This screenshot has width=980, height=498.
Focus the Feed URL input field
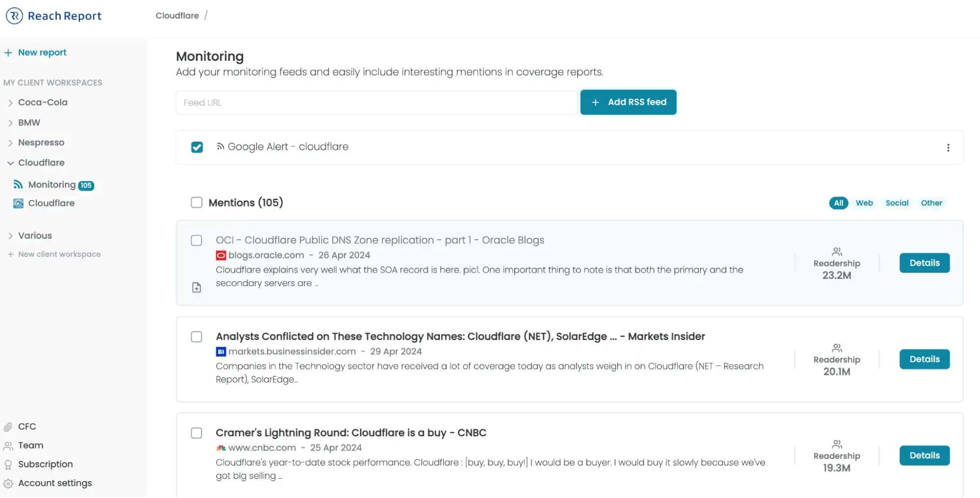pyautogui.click(x=377, y=102)
